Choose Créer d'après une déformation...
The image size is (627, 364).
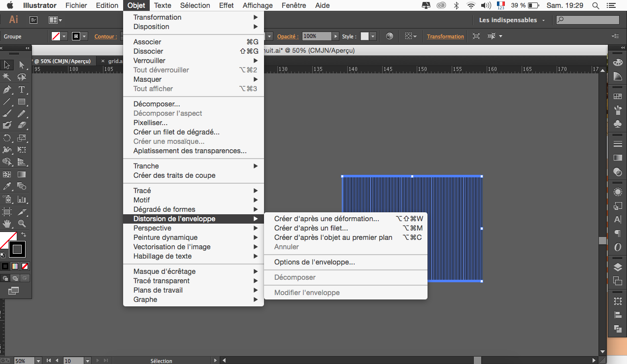[327, 219]
